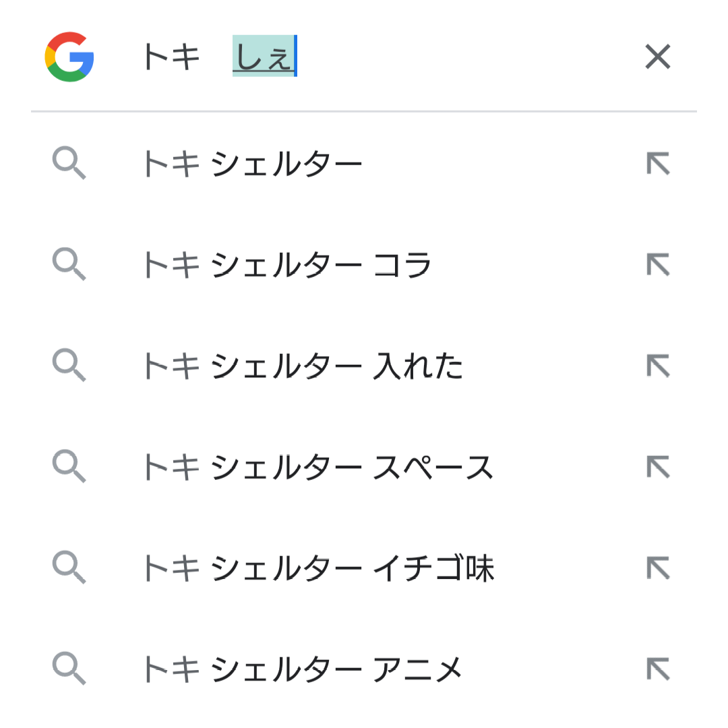Image resolution: width=728 pixels, height=728 pixels.
Task: Click magnifier icon beside トキ シェルター 入れた
Action: pos(69,366)
